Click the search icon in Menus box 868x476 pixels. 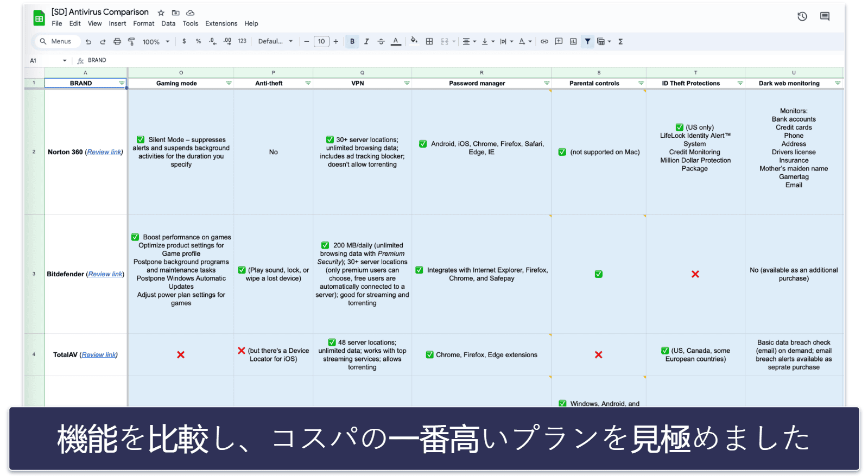[43, 41]
